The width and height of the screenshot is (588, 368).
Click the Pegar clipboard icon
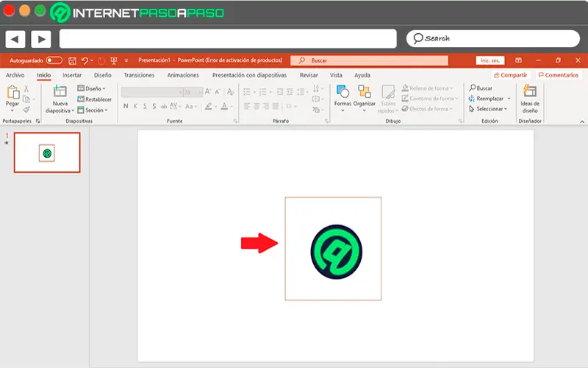[x=12, y=93]
